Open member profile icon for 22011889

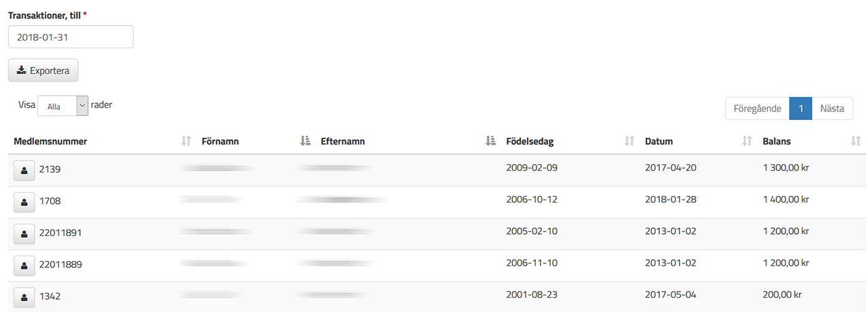coord(24,265)
